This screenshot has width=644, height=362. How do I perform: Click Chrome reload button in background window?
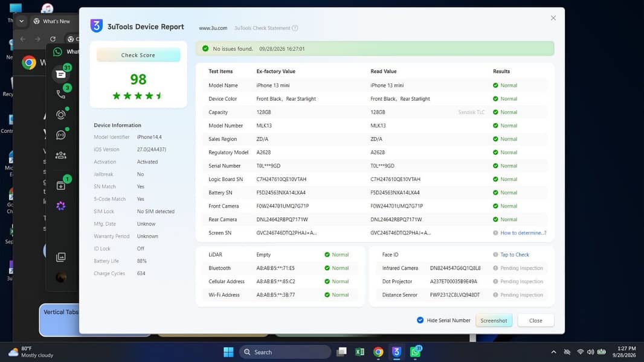53,39
